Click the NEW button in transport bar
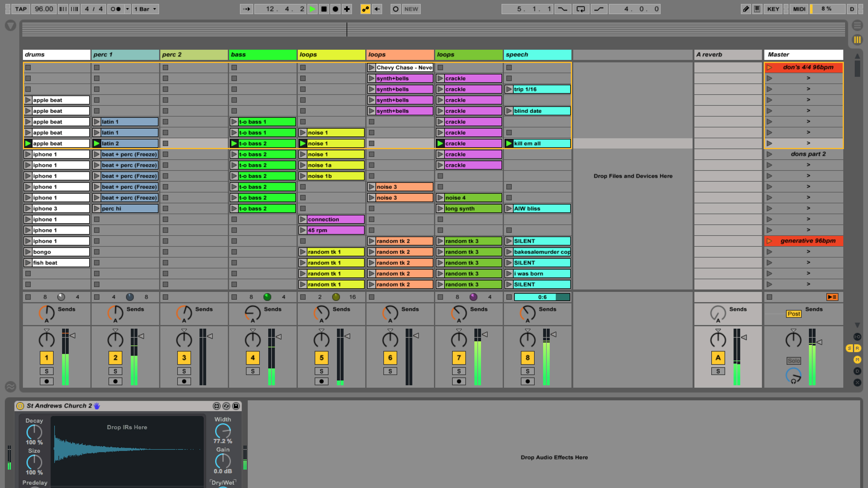Screen dimensions: 868x488 (x=410, y=9)
